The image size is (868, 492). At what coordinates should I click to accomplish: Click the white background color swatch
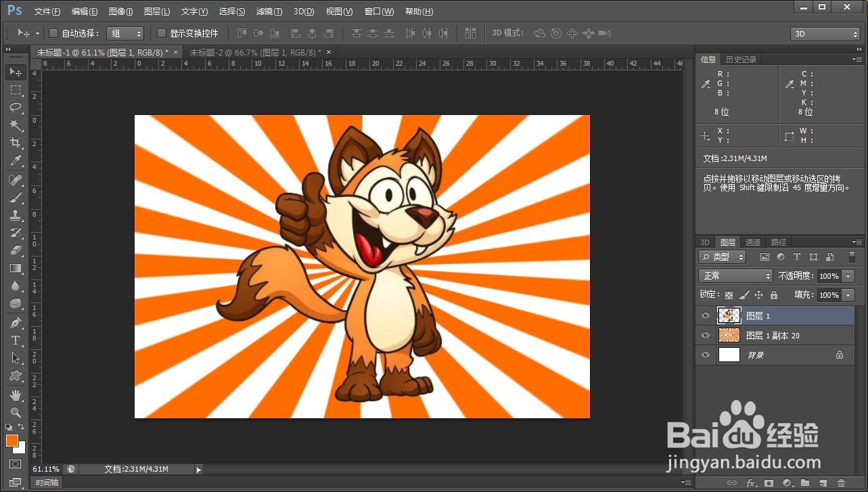pos(21,449)
